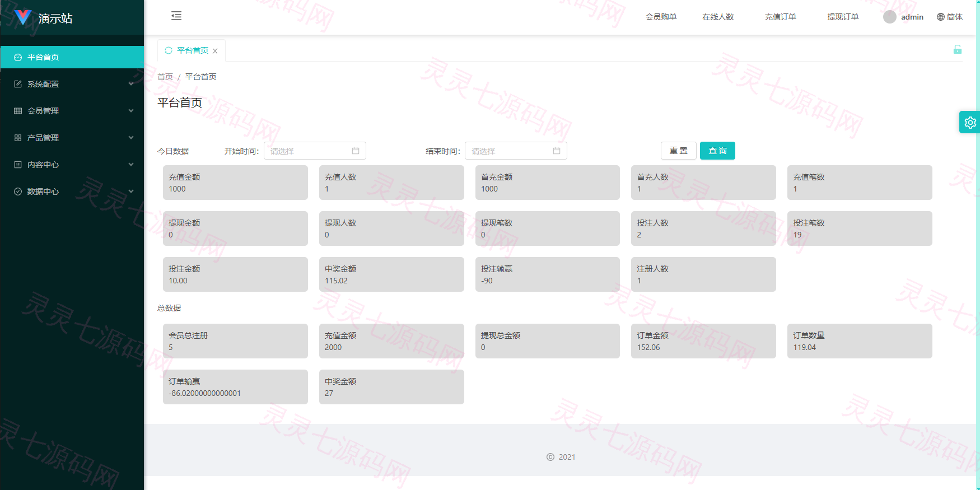Click the 重置 button

pos(679,151)
